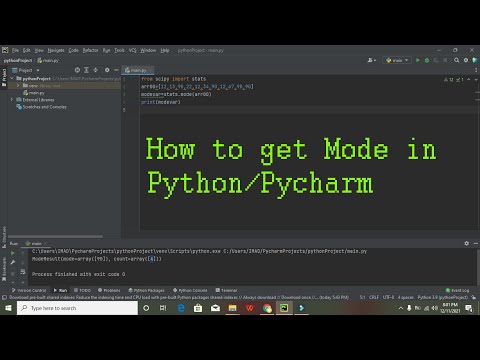Image resolution: width=480 pixels, height=360 pixels.
Task: Open the Event Log
Action: (458, 290)
